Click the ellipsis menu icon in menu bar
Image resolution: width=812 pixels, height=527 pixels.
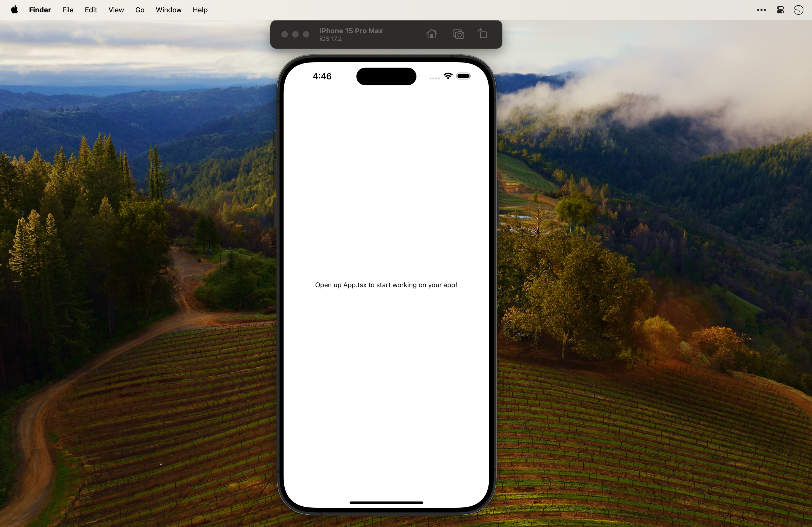tap(762, 10)
